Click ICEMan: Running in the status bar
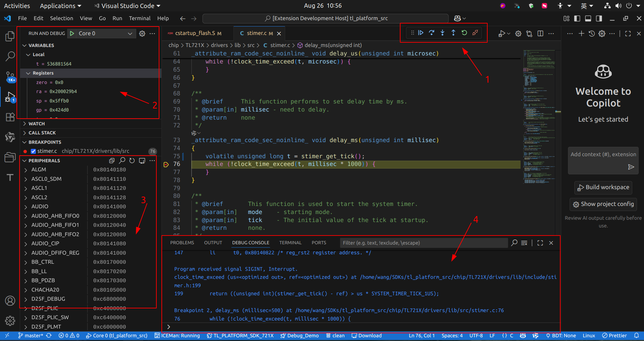This screenshot has height=341, width=644. (x=177, y=335)
